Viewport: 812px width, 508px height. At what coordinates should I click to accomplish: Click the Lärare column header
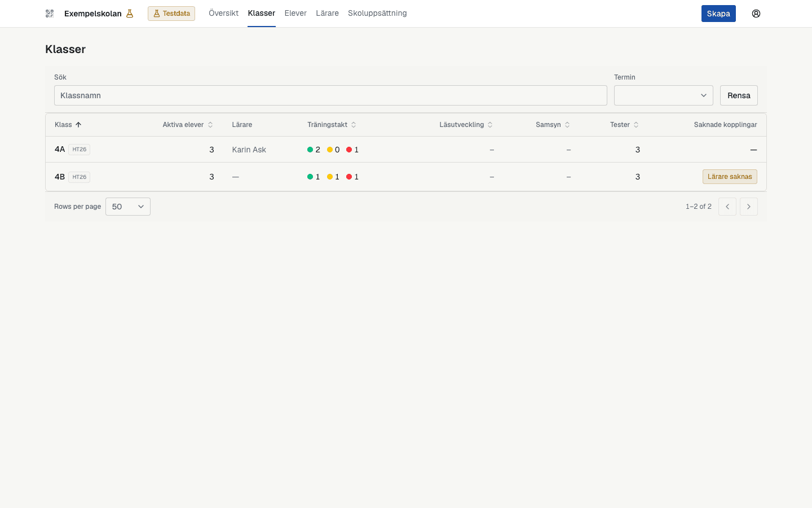pos(242,125)
